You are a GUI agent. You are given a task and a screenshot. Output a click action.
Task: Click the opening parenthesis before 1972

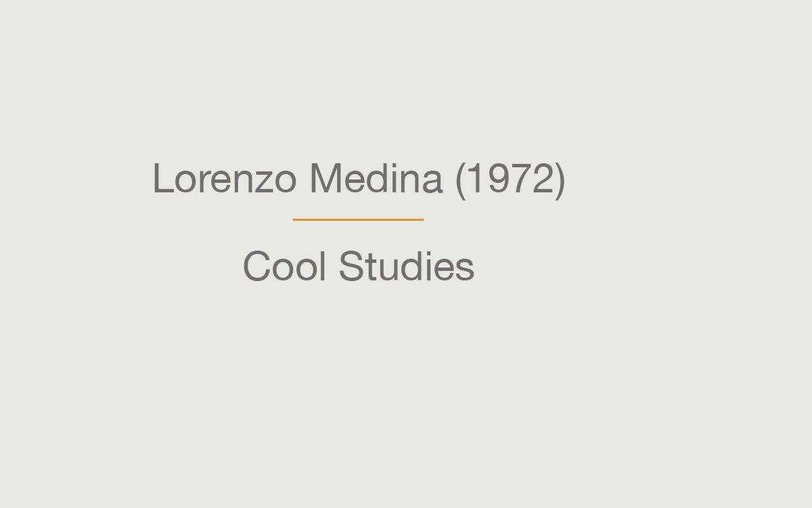click(461, 180)
